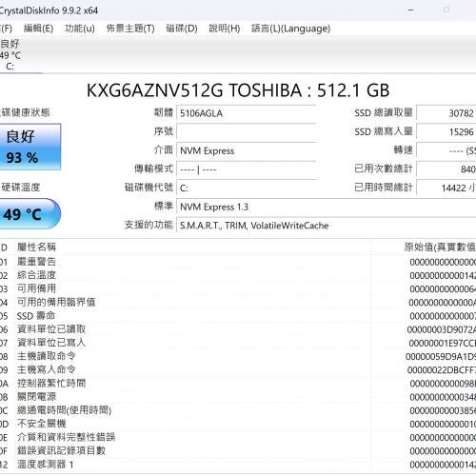This screenshot has width=476, height=476.
Task: Select the 資料單位已寫入 attribute row
Action: tap(238, 343)
